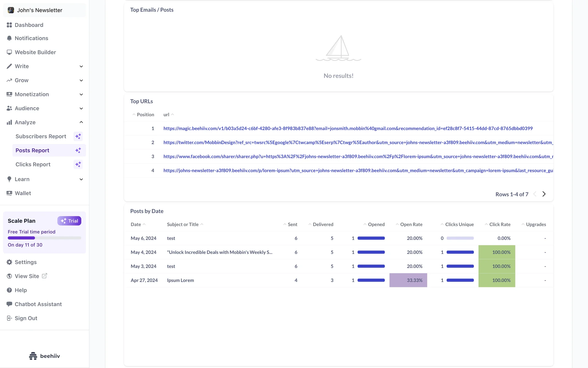Image resolution: width=588 pixels, height=368 pixels.
Task: Go to next page of Top URLs
Action: coord(544,194)
